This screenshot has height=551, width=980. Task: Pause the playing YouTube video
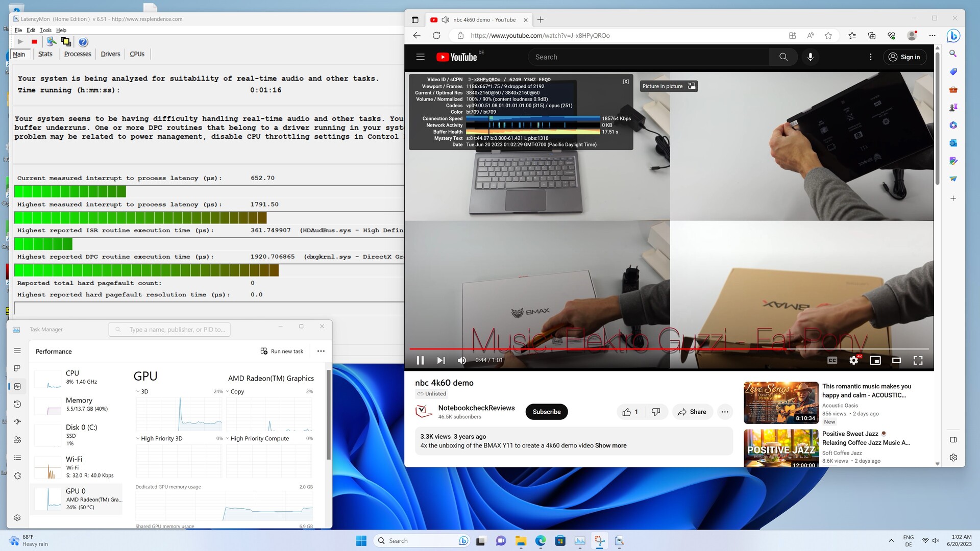(x=420, y=360)
